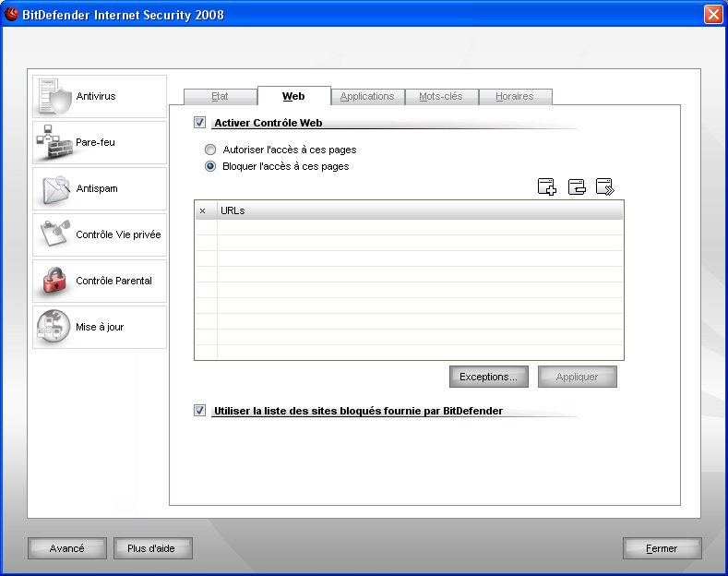Screen dimensions: 728x576
Task: Switch to the Horaires tab
Action: click(515, 97)
